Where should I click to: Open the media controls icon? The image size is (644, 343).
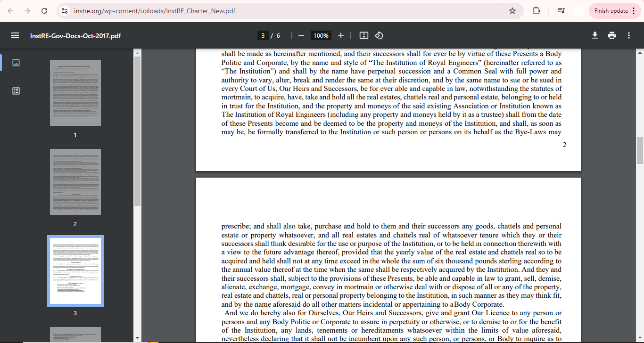[x=561, y=11]
